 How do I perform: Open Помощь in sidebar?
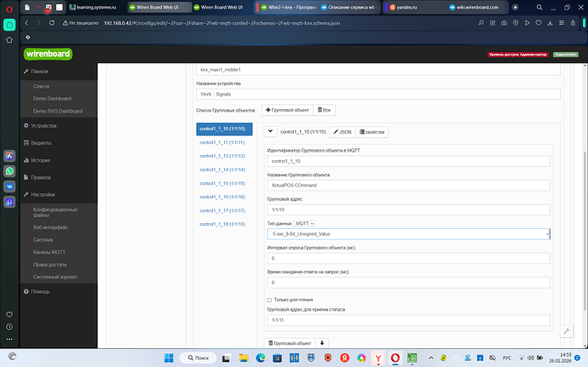point(37,291)
